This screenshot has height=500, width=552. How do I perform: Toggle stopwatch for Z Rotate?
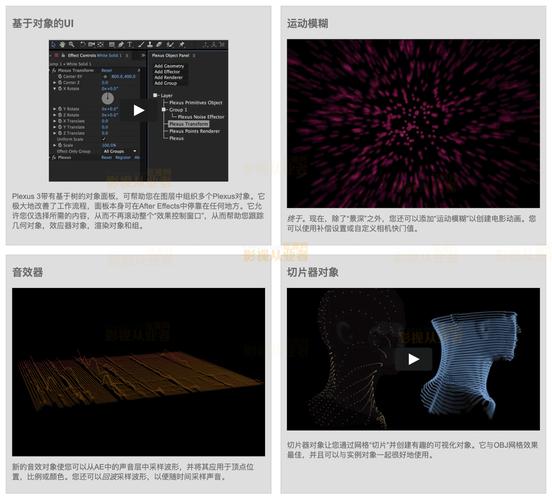point(60,115)
